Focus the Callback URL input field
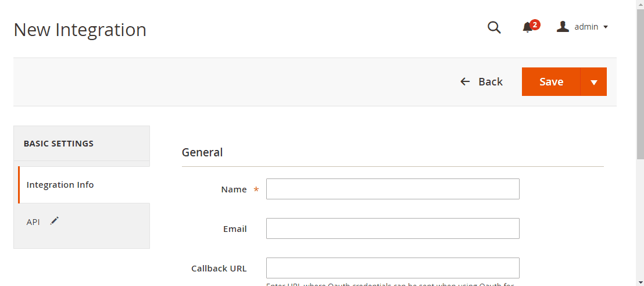This screenshot has width=644, height=286. (x=393, y=268)
